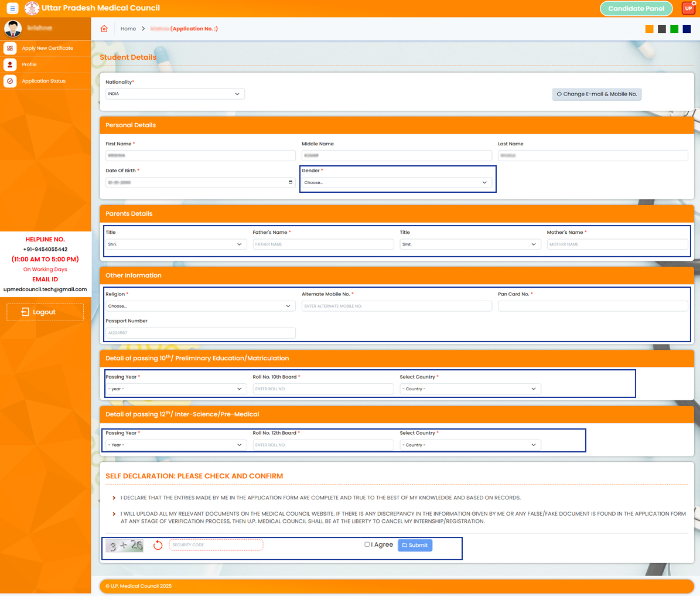The height and width of the screenshot is (596, 700).
Task: Expand the Religion dropdown
Action: point(200,306)
